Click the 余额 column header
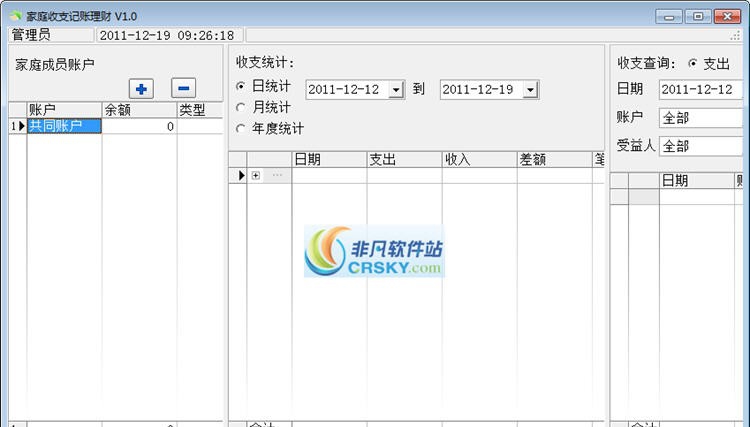Viewport: 750px width, 427px height. (139, 110)
